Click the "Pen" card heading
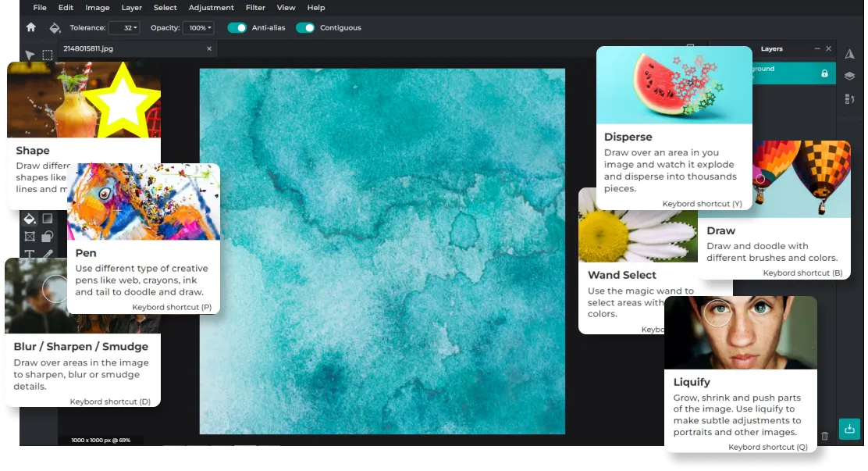This screenshot has width=868, height=471. pos(86,253)
